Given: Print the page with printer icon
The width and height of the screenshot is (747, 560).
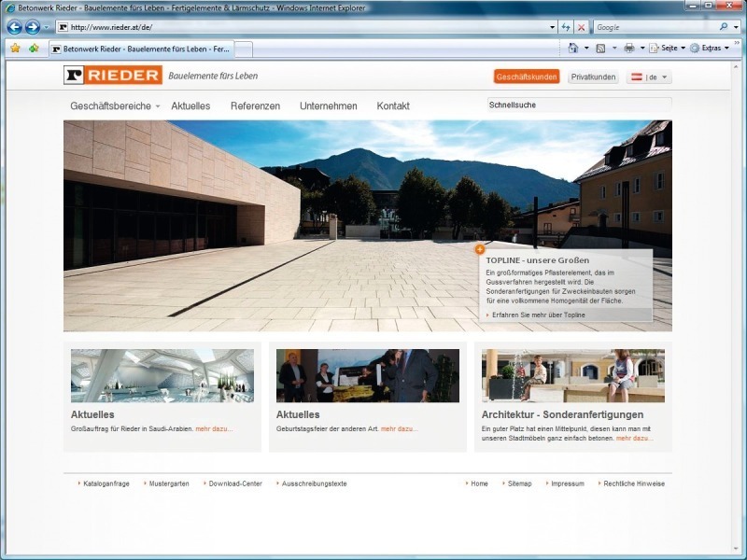Looking at the screenshot, I should click(629, 49).
